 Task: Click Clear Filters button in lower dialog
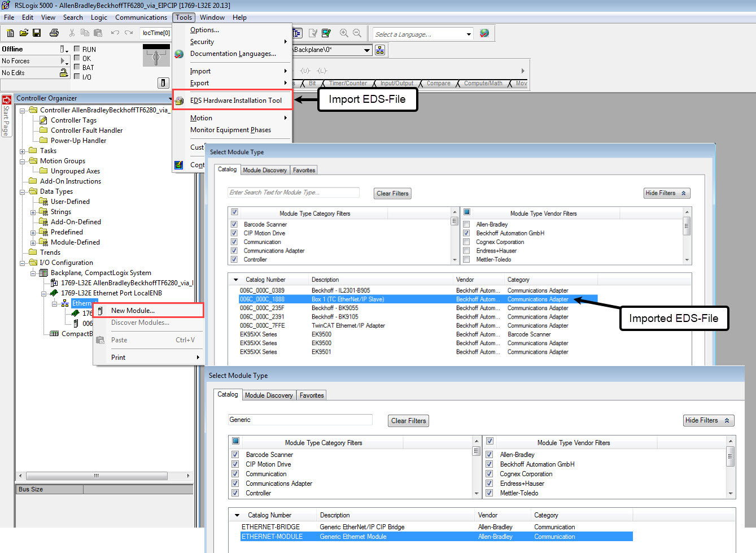click(x=409, y=421)
